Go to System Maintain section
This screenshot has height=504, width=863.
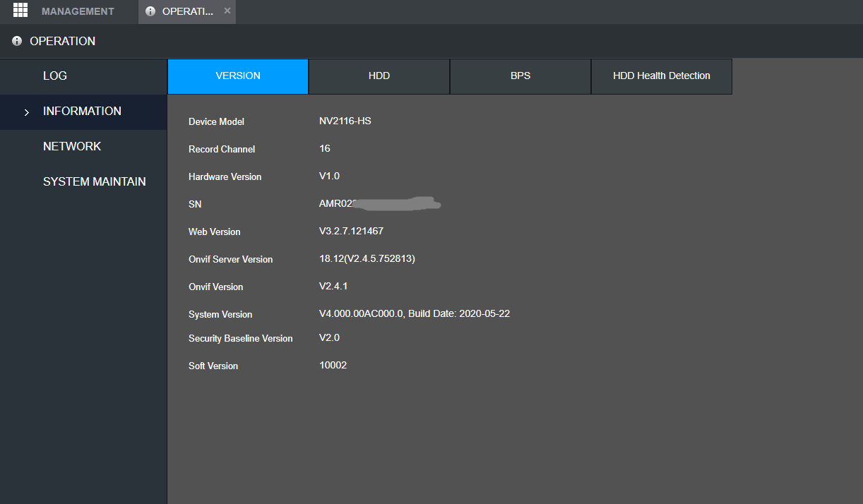(x=83, y=182)
